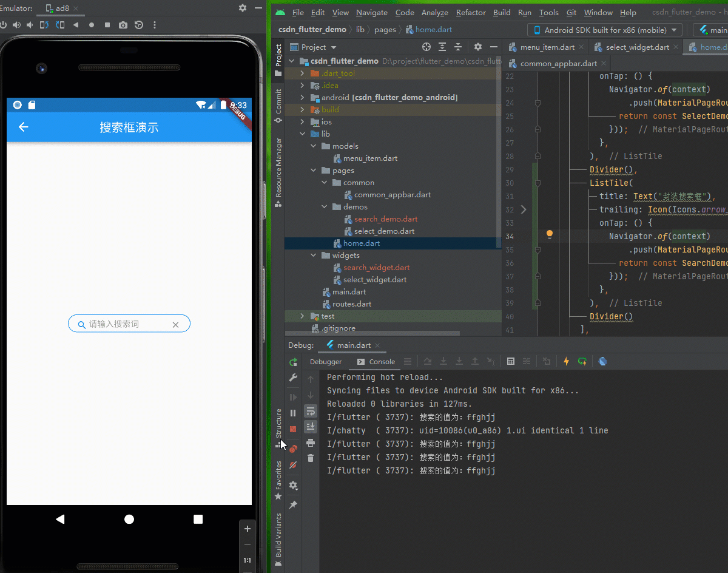Viewport: 728px width, 573px height.
Task: Toggle scroll to end in the console
Action: 311,427
